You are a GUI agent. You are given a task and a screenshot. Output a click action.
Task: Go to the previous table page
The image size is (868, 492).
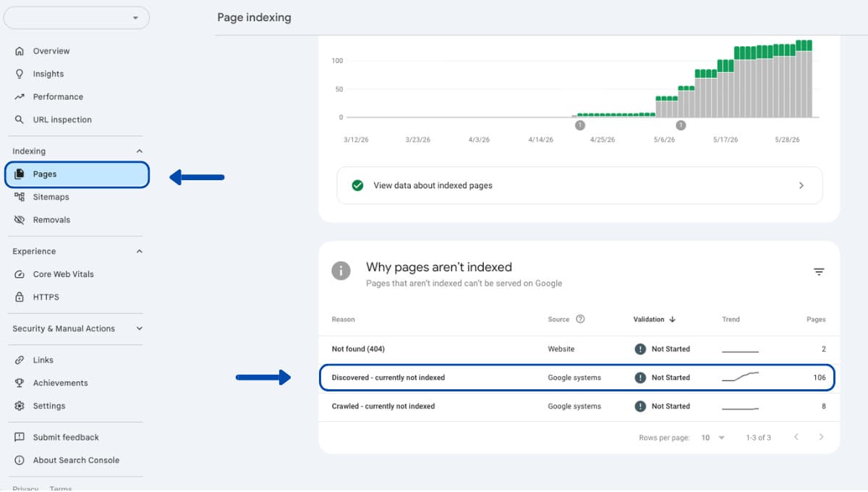coord(796,437)
